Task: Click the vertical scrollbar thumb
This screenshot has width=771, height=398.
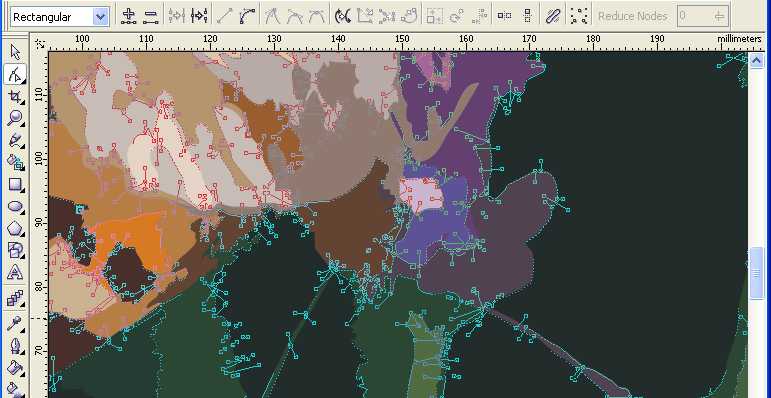Action: pyautogui.click(x=756, y=273)
